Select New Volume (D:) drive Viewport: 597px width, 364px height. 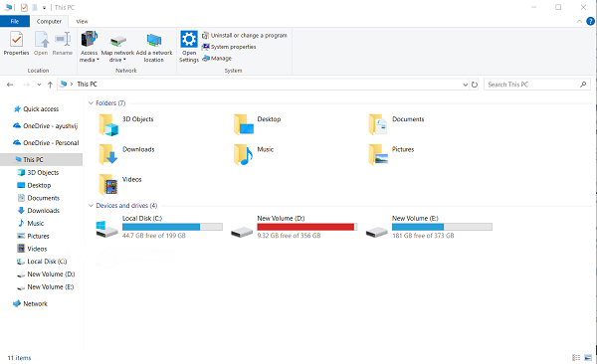294,227
